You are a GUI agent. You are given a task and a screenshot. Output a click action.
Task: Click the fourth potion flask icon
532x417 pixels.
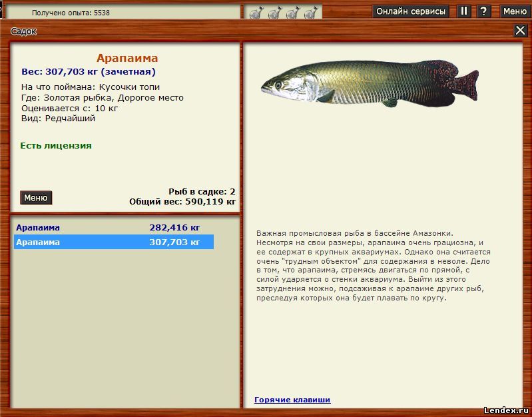(x=310, y=12)
